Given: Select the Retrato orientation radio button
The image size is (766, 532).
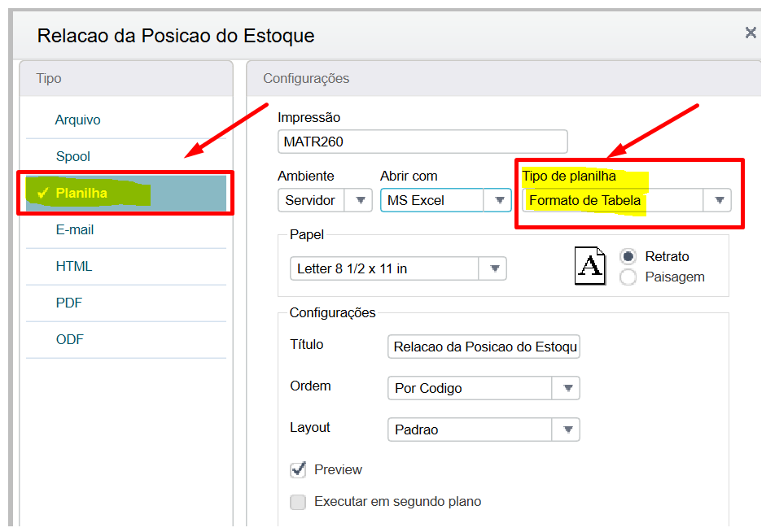Looking at the screenshot, I should [x=628, y=256].
